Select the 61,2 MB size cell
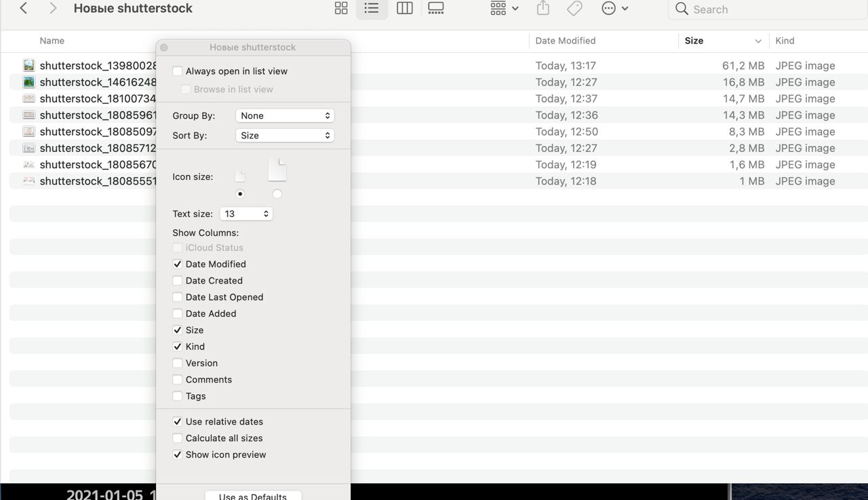The image size is (868, 500). 743,66
